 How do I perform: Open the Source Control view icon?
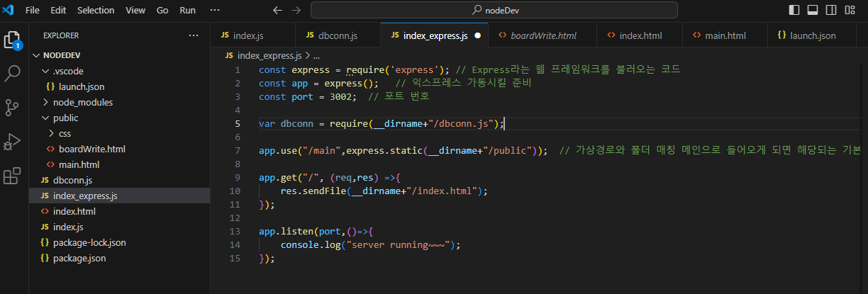tap(13, 107)
